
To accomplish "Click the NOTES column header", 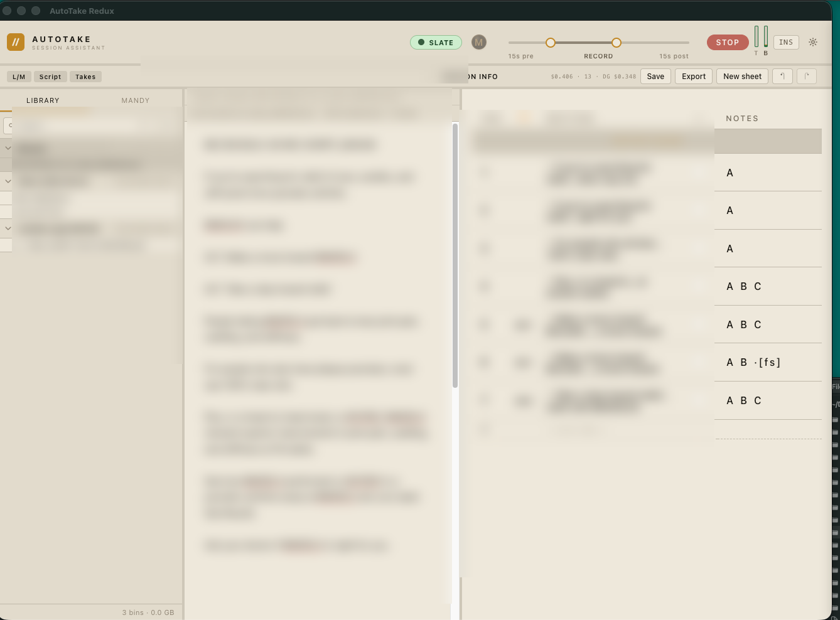I will click(x=742, y=119).
